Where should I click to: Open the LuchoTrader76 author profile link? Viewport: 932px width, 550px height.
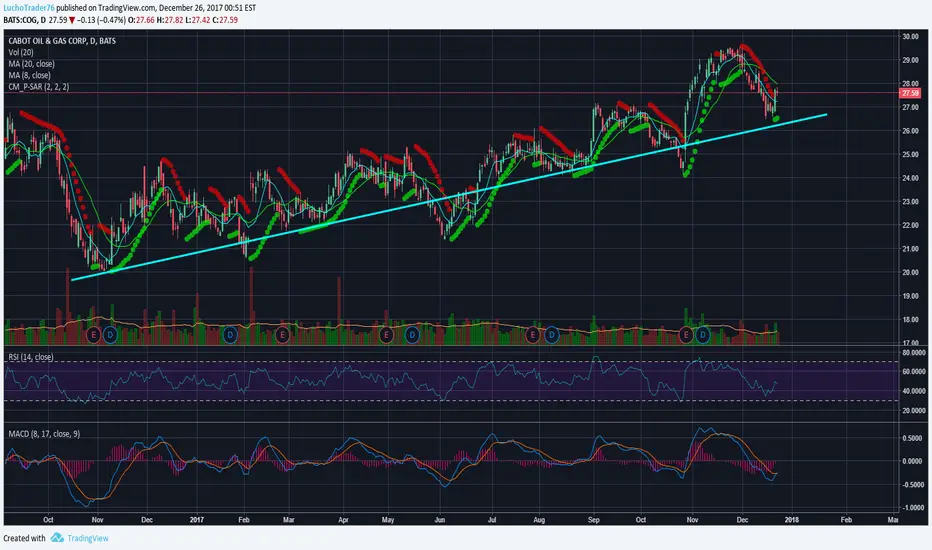(29, 8)
